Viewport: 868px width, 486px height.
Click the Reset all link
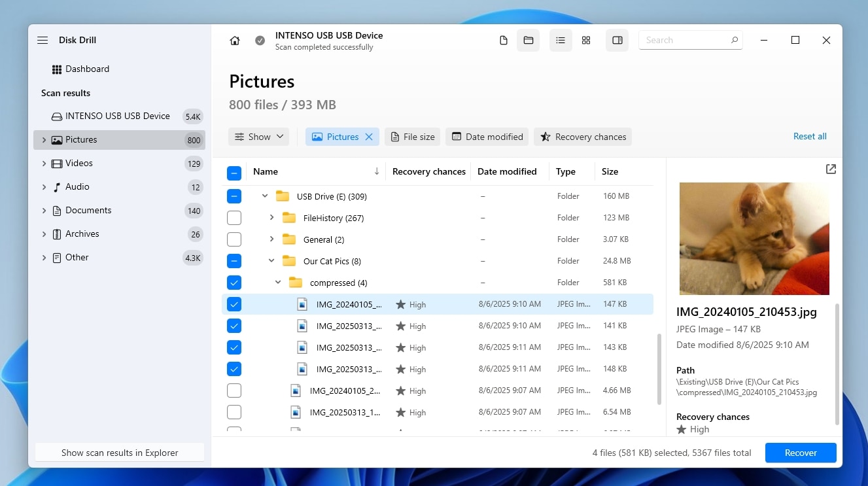click(809, 136)
